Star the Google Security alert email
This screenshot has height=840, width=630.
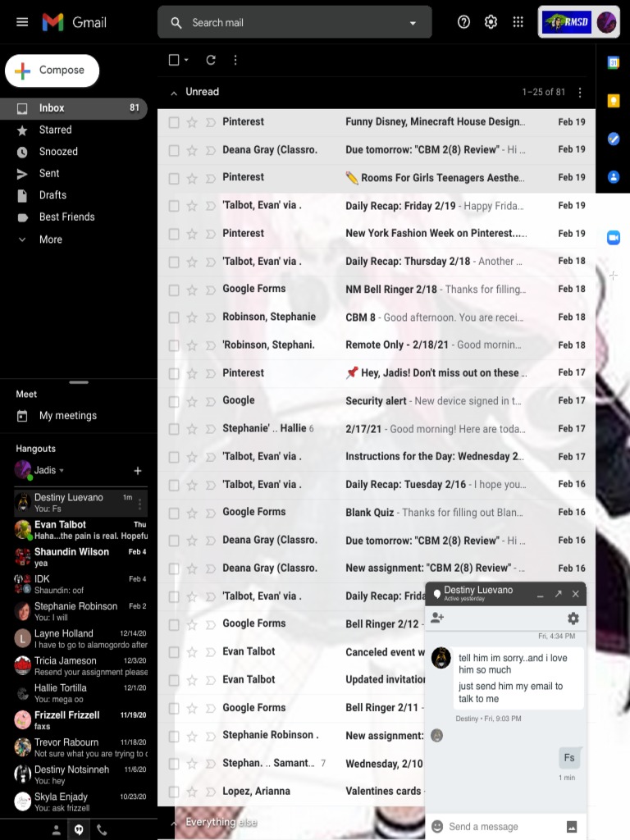tap(192, 400)
